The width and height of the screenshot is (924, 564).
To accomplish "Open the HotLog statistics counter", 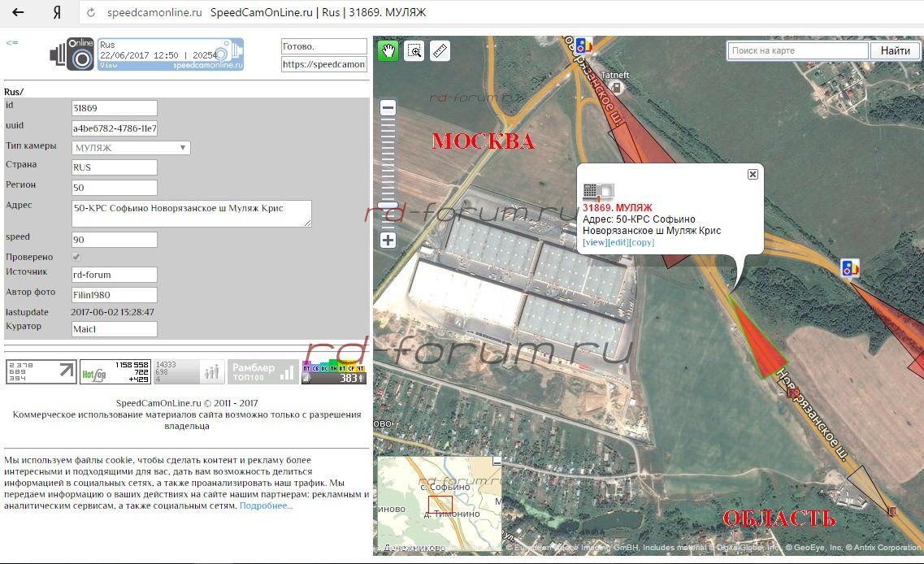I will (x=115, y=372).
